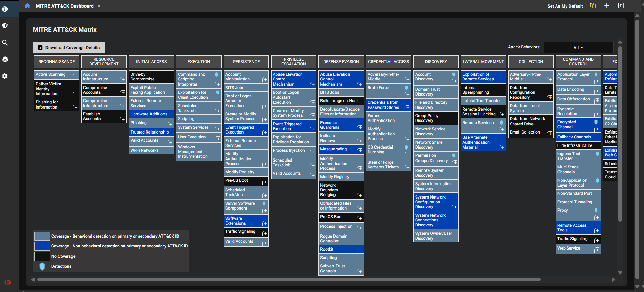
Task: Open the Attack Behaviors dropdown showing All
Action: [579, 48]
